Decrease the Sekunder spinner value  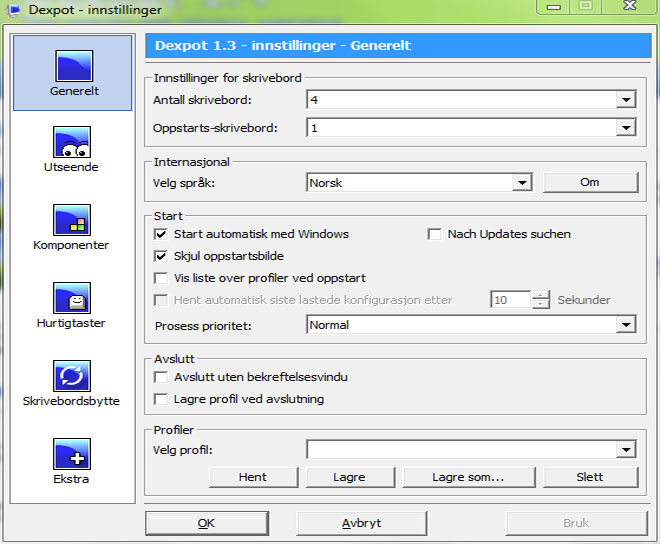click(541, 304)
